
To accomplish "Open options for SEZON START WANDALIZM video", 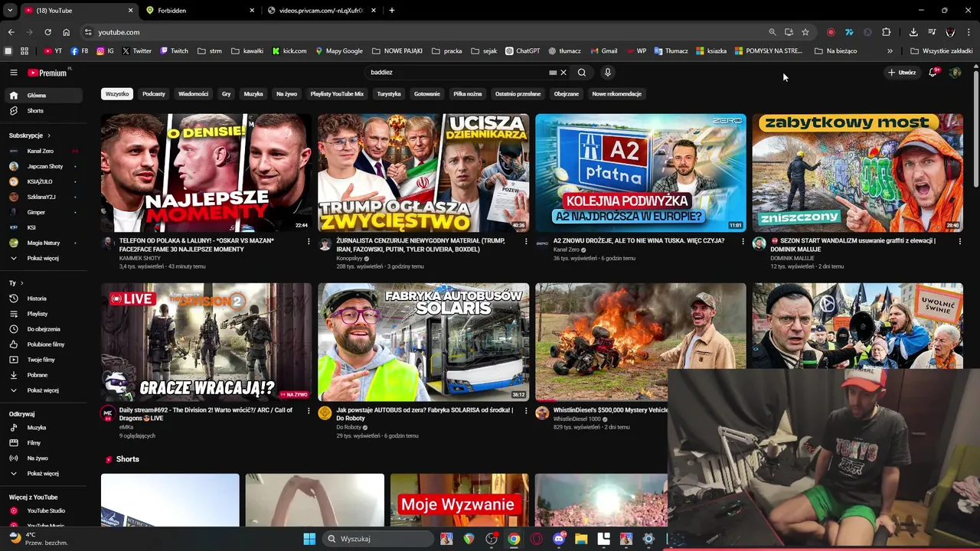I will [x=960, y=241].
